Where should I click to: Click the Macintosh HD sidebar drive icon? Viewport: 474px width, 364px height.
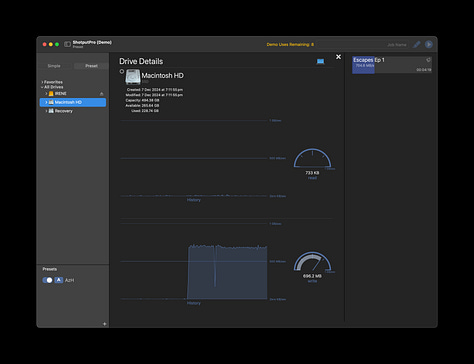51,102
